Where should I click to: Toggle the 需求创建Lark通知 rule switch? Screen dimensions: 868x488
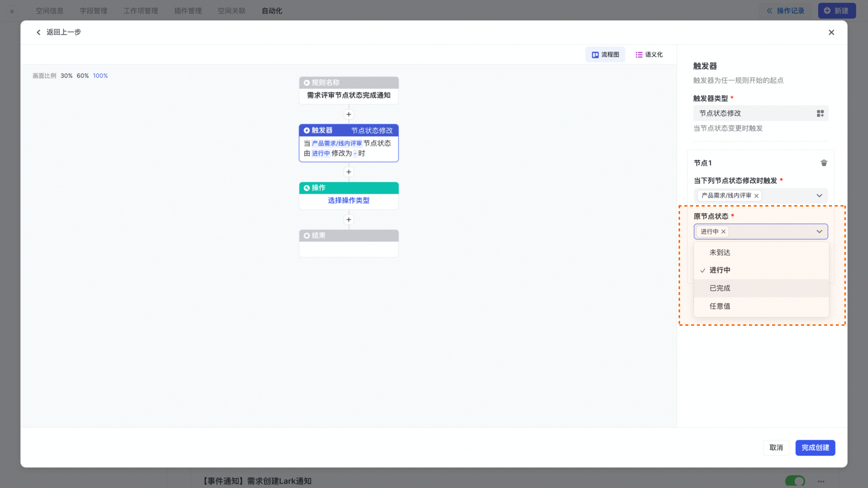(795, 481)
